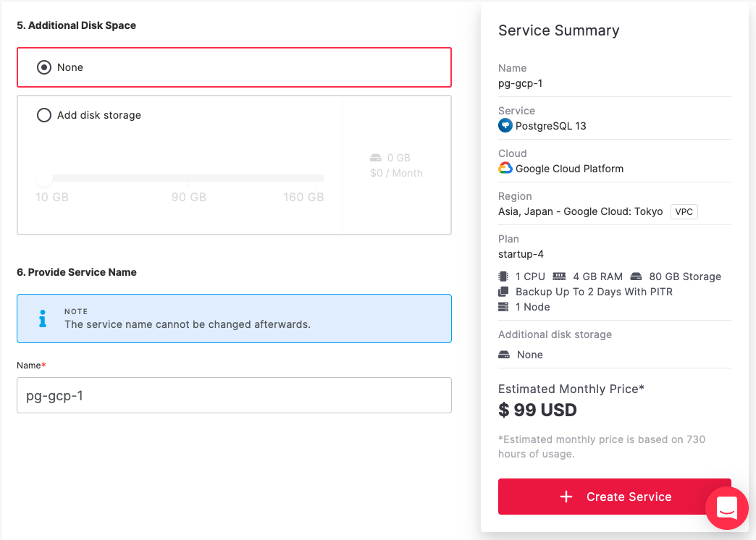Click the backup icon near Backup Up To 2 Days
This screenshot has width=756, height=540.
click(504, 292)
